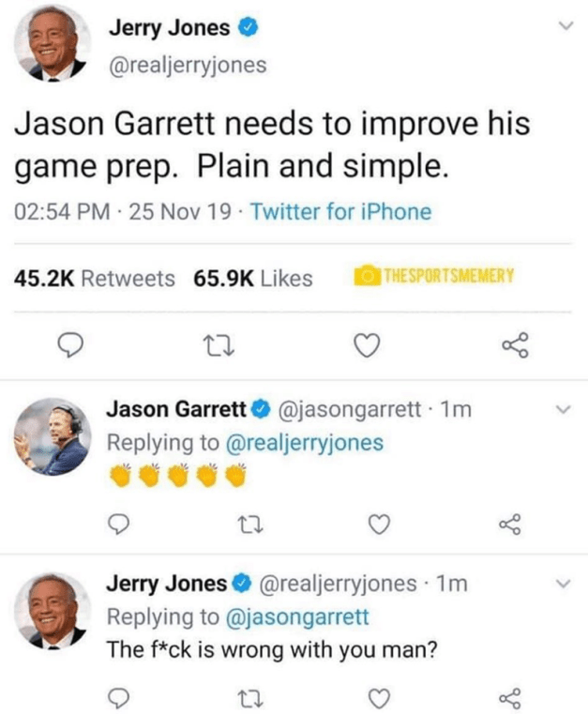Open Jason Garrett's profile picture

53,437
